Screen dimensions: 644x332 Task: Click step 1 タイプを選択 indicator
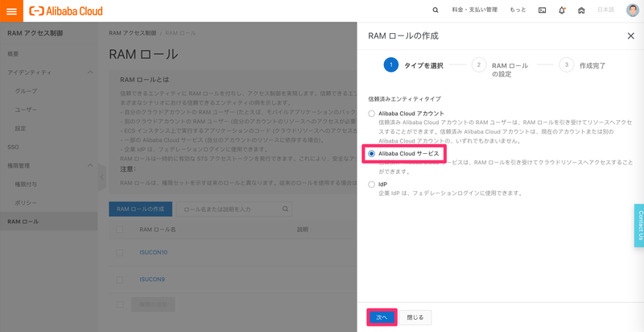(x=413, y=65)
